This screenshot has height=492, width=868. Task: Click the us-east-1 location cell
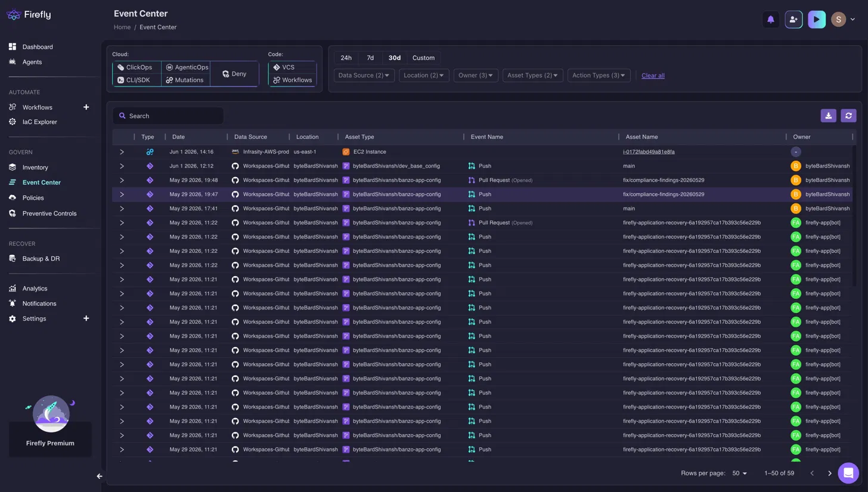(305, 151)
